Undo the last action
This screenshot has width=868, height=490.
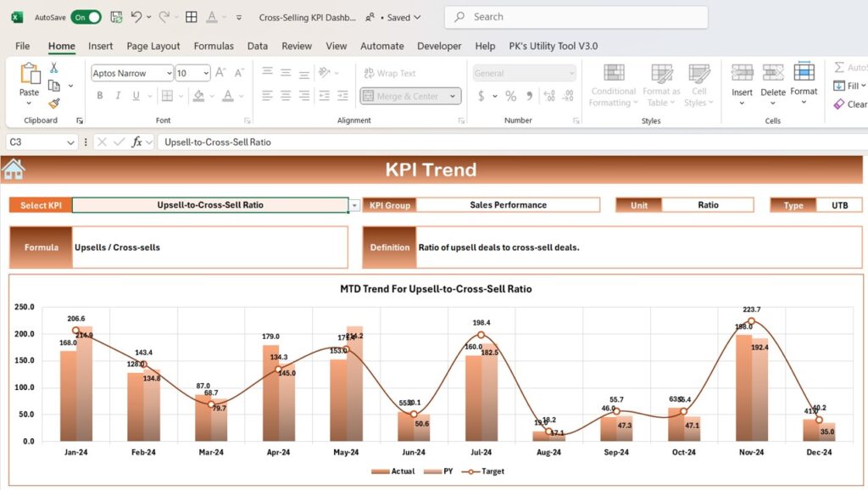136,17
